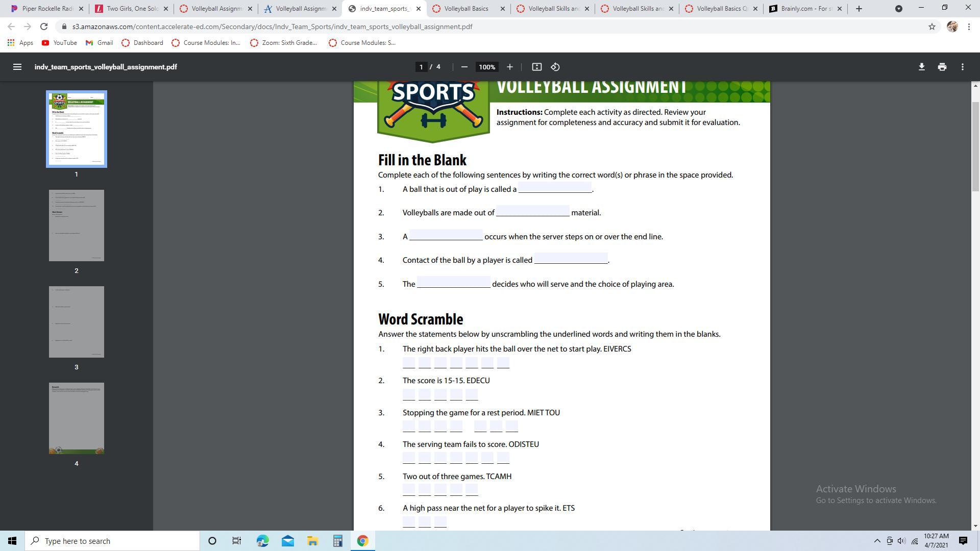Open the Dashboard bookmark
Viewport: 980px width, 551px height.
(142, 43)
